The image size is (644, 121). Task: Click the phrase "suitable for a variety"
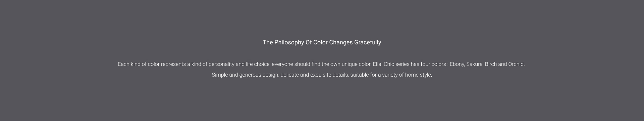pyautogui.click(x=374, y=75)
